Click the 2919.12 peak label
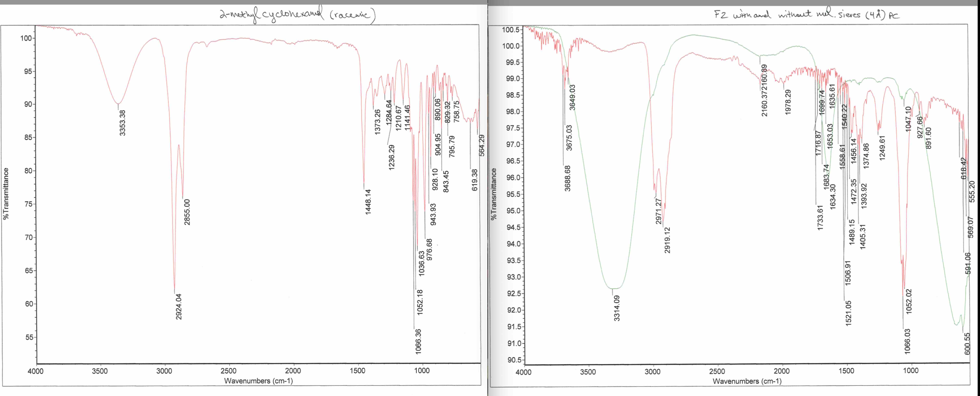Screen dimensions: 980x396 667,240
